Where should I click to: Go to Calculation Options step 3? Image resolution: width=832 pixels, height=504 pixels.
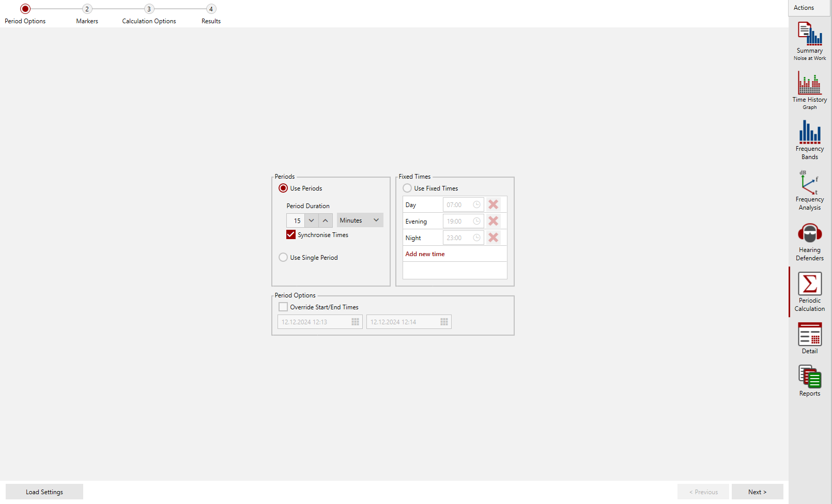[x=149, y=14]
